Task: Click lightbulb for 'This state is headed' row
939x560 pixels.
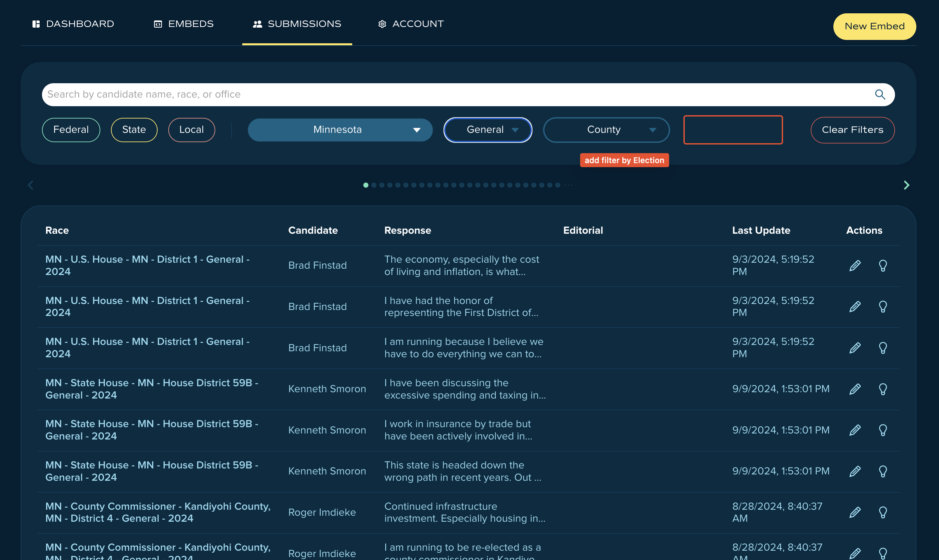Action: coord(883,471)
